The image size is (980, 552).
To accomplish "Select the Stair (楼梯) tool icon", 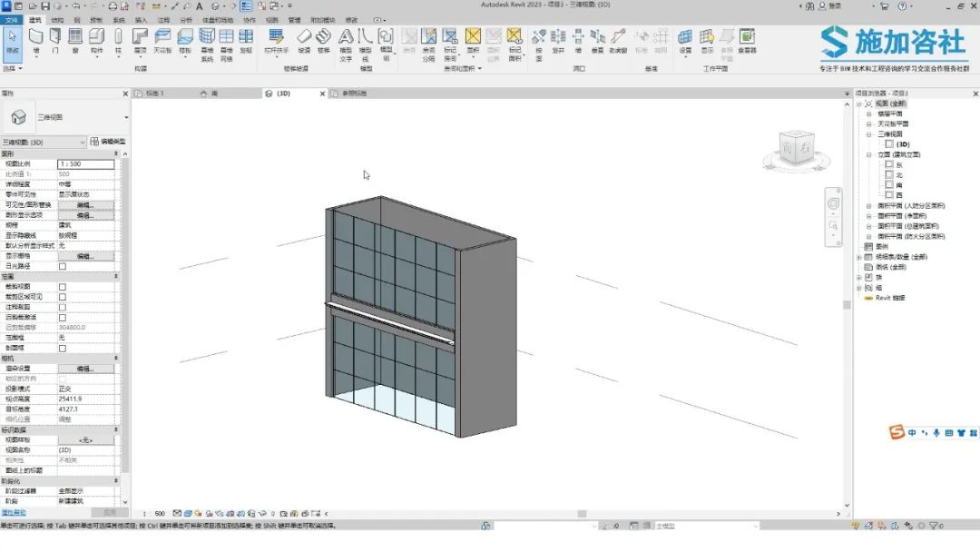I will pyautogui.click(x=323, y=41).
